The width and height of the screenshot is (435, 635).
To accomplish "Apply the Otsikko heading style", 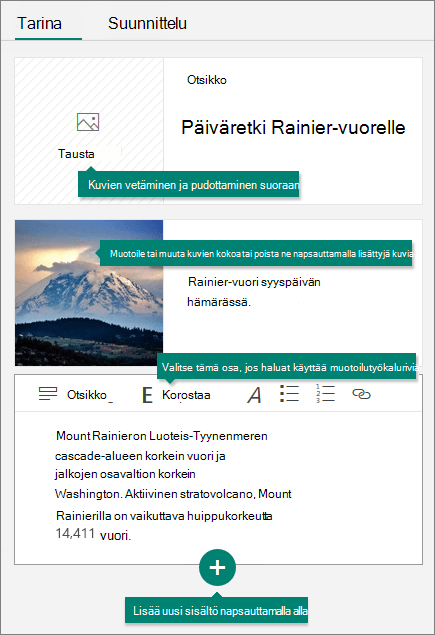I will (87, 395).
